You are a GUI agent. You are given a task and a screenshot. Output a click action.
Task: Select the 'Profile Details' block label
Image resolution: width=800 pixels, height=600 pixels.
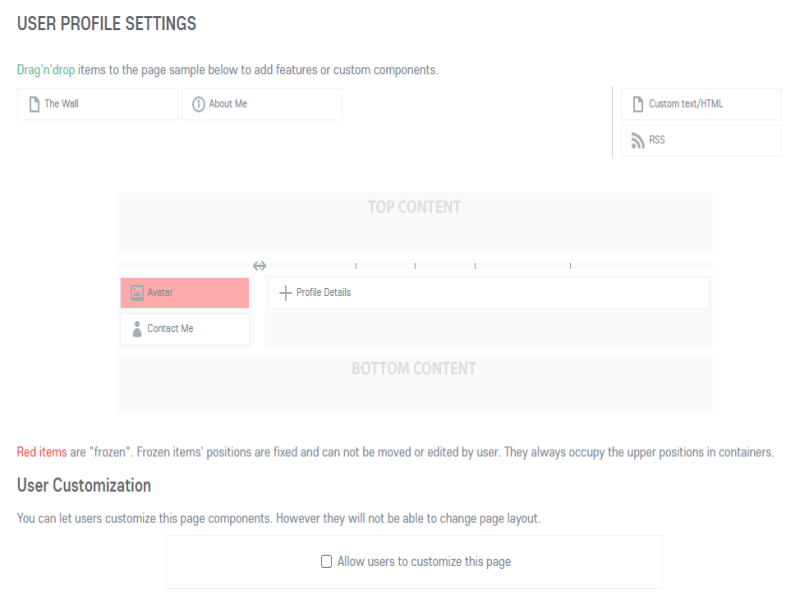coord(323,293)
